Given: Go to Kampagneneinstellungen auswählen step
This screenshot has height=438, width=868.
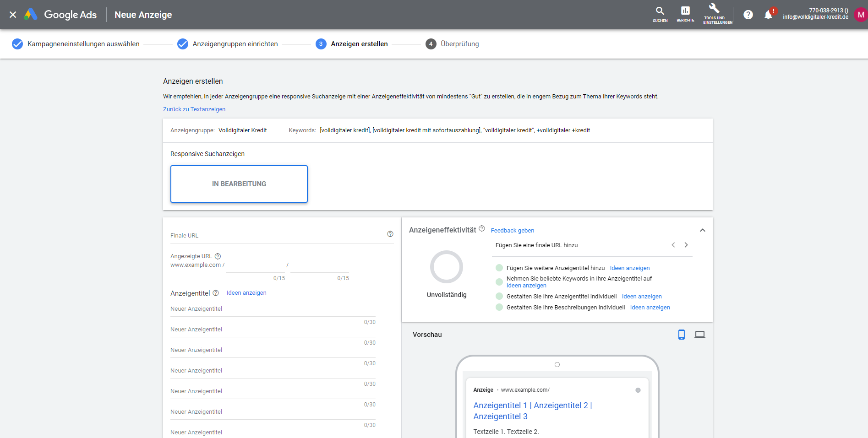Looking at the screenshot, I should 76,44.
